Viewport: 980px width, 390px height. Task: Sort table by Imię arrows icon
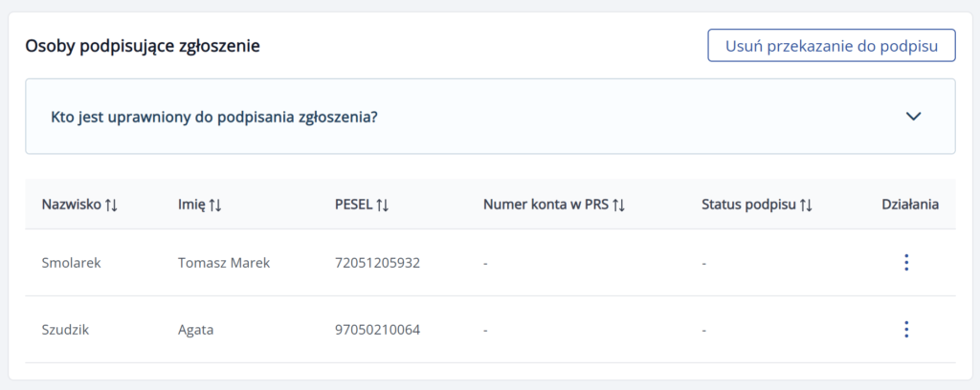click(x=215, y=204)
